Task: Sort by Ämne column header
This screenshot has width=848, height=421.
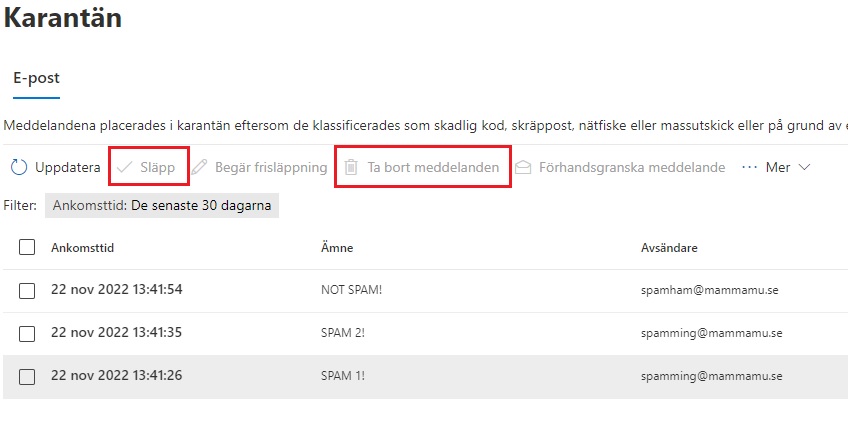Action: pyautogui.click(x=336, y=247)
